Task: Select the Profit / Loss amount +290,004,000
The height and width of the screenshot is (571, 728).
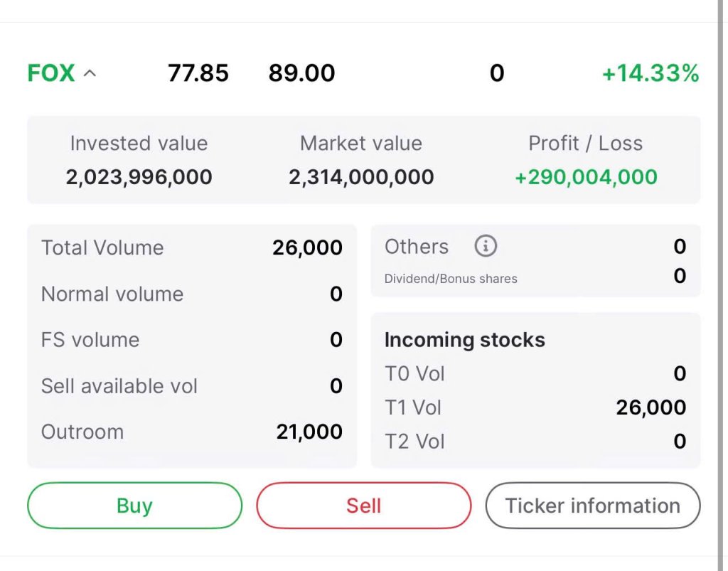Action: click(586, 177)
